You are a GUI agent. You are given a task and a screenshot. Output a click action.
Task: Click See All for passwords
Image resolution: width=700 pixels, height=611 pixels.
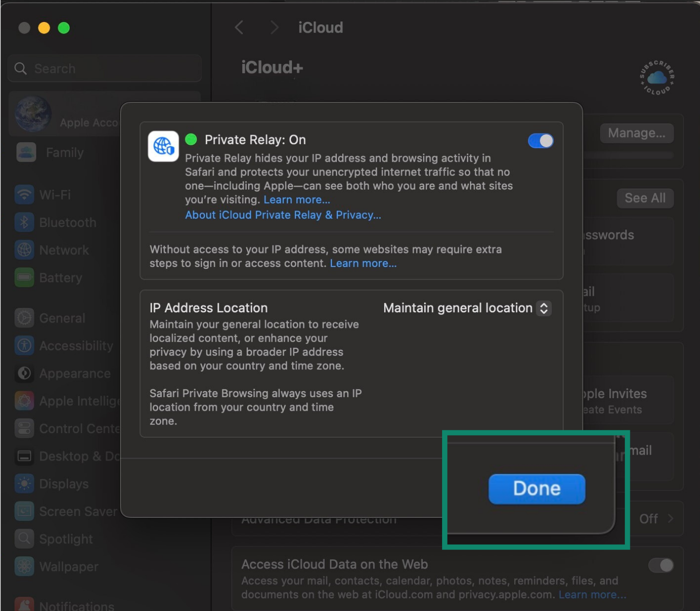click(x=644, y=198)
